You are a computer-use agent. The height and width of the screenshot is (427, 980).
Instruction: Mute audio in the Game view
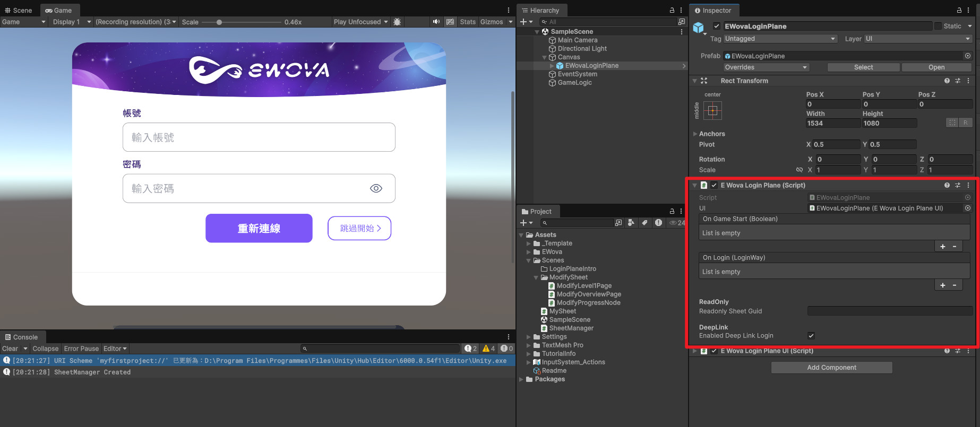tap(436, 22)
